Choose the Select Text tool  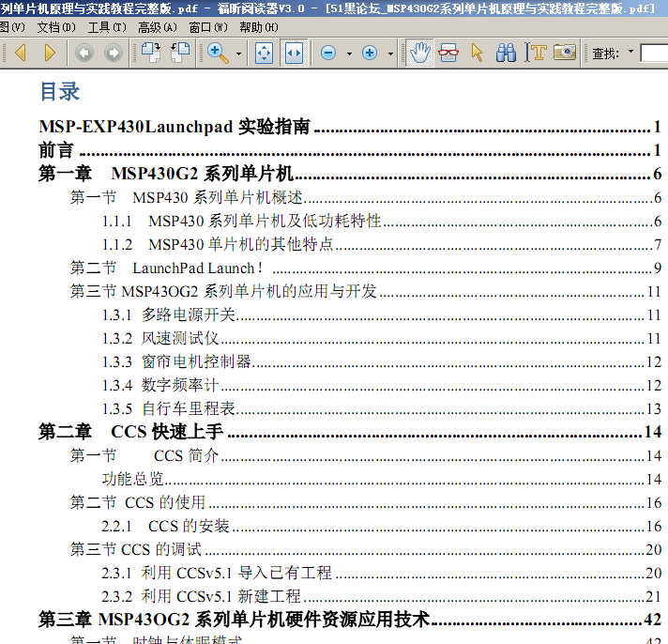(536, 53)
